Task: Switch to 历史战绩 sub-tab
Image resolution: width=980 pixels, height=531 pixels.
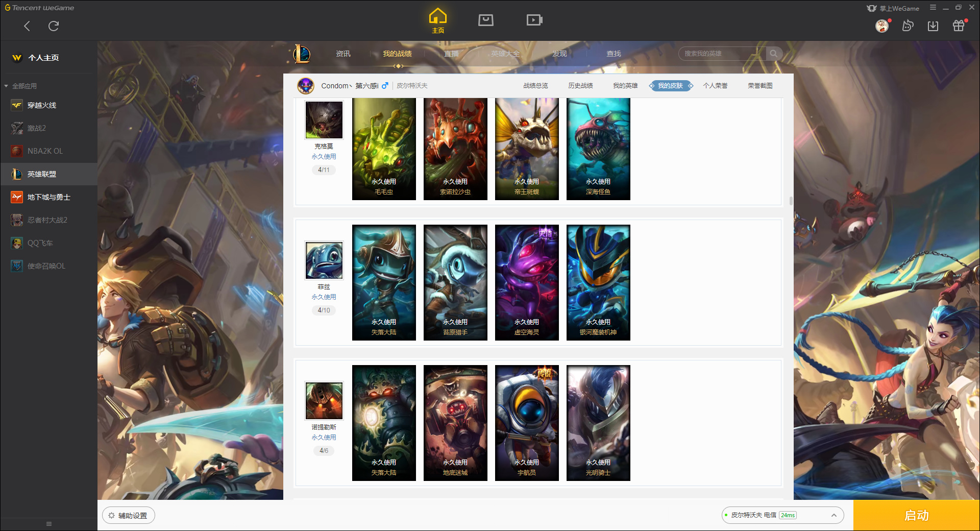Action: coord(580,86)
